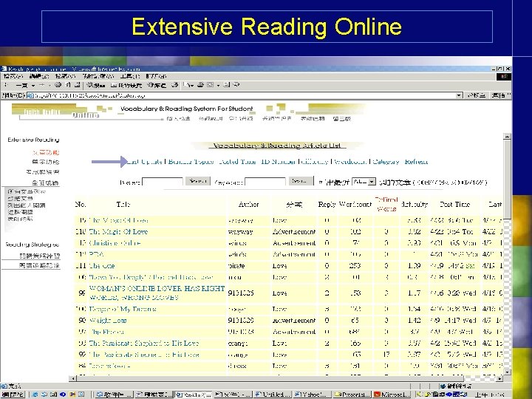Switch to the 'Yahoo!' taskbar window
532x399 pixels.
pyautogui.click(x=312, y=395)
